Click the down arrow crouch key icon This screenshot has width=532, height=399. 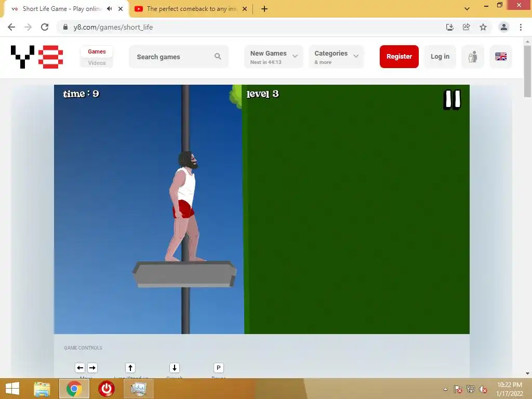tap(175, 368)
